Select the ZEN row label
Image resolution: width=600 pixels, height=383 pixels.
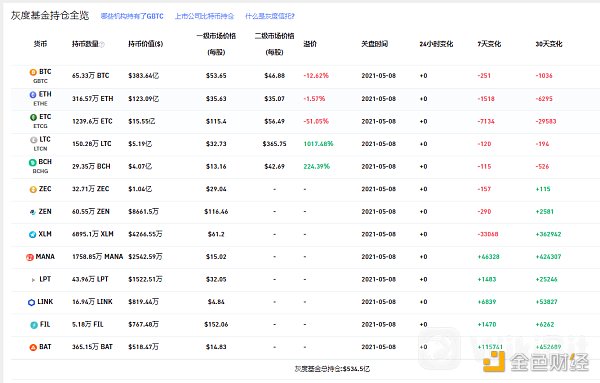[45, 212]
